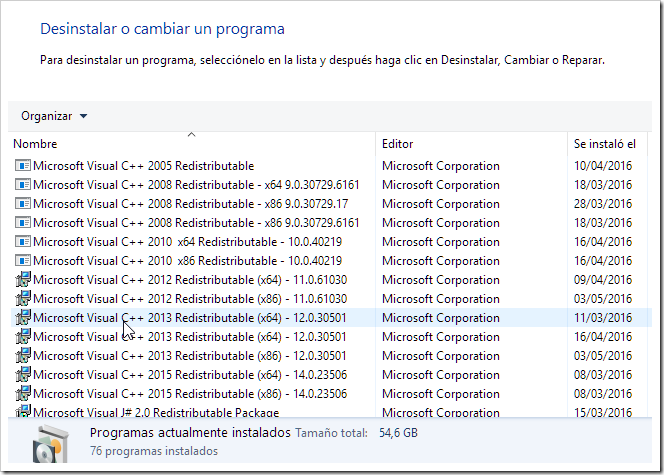Click icon of Visual J# 2.0 Redistributable Package

tap(23, 411)
